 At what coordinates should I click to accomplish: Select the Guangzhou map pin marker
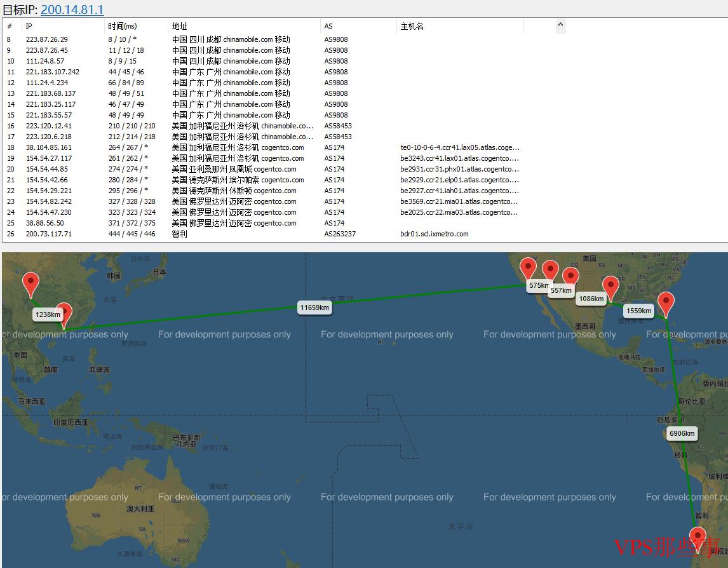pos(64,315)
